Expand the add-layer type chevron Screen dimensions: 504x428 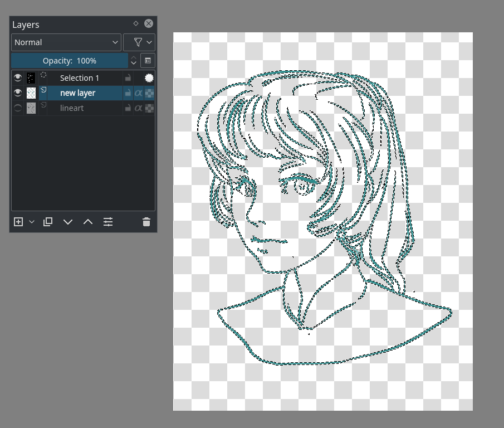click(31, 222)
